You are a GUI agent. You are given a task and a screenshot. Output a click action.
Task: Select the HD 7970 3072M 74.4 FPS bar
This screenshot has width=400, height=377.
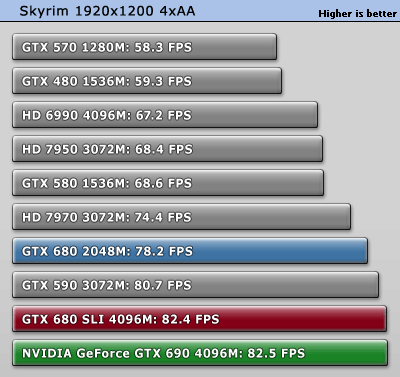[182, 217]
